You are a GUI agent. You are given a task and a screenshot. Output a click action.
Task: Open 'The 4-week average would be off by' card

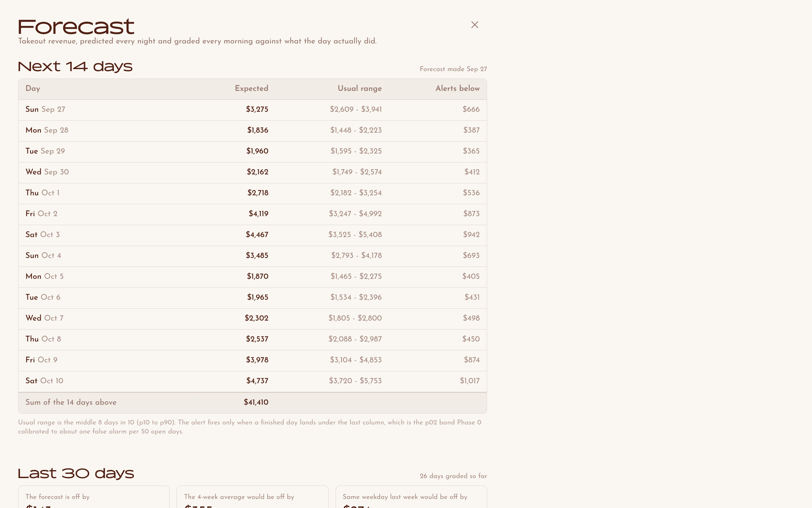[x=252, y=497]
